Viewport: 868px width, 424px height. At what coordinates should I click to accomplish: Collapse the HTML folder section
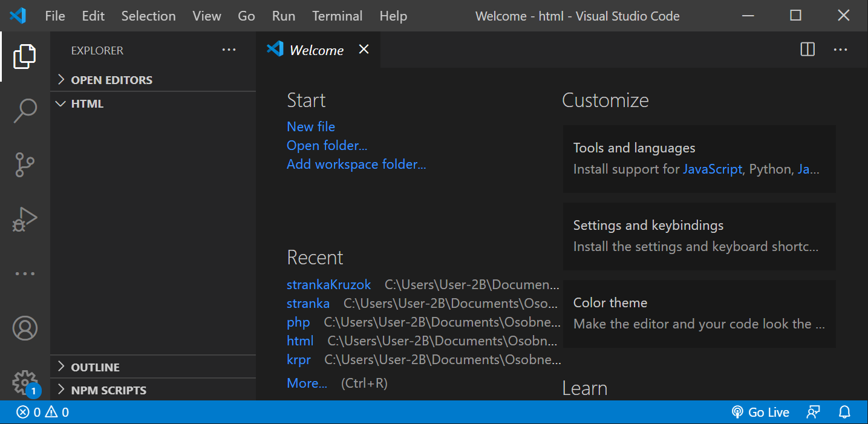(153, 103)
